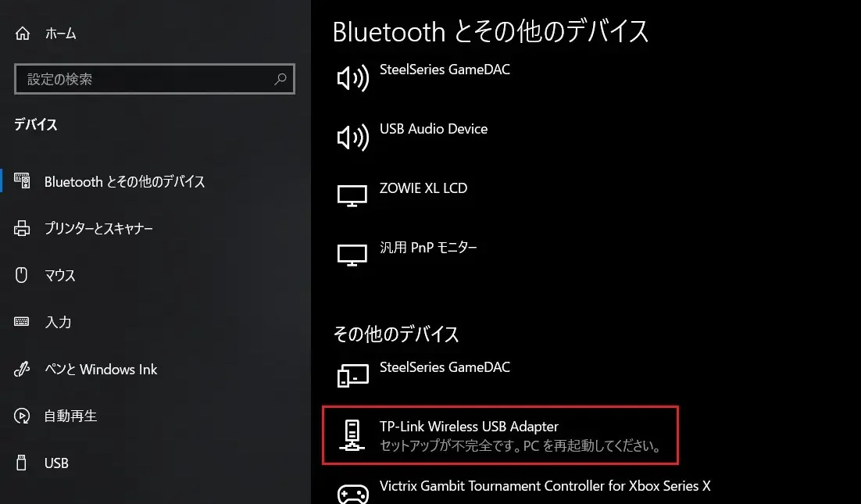This screenshot has width=861, height=504.
Task: Click the USB icon in sidebar
Action: (x=21, y=463)
